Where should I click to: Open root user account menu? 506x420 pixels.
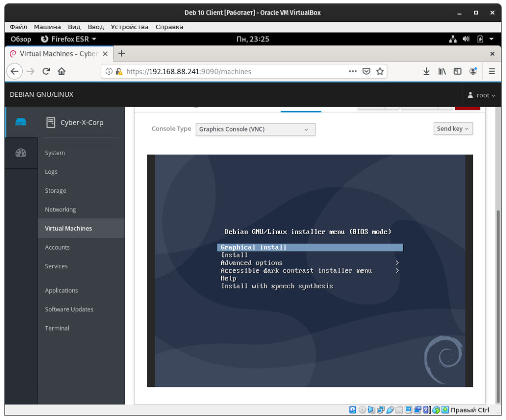[482, 95]
